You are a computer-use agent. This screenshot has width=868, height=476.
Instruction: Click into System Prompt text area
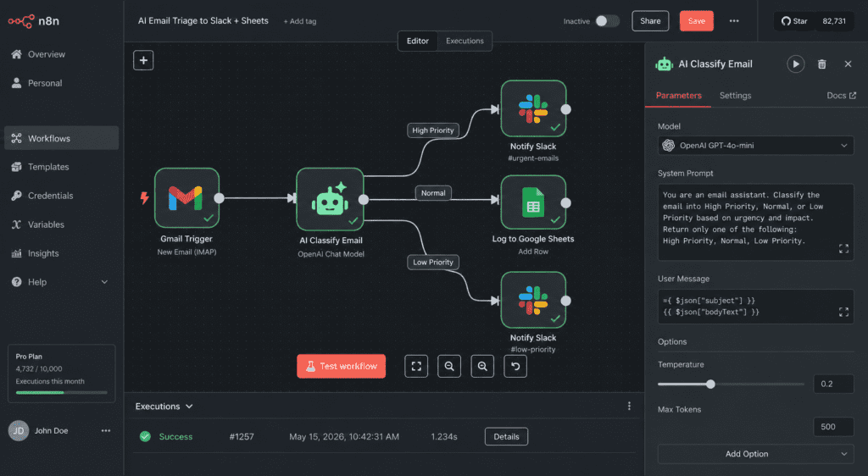[x=755, y=222]
